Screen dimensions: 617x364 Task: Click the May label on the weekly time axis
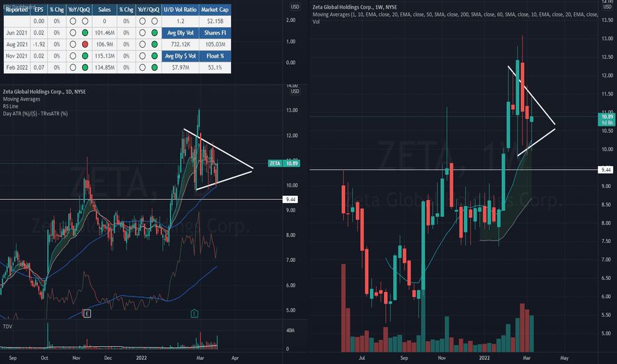pyautogui.click(x=564, y=358)
